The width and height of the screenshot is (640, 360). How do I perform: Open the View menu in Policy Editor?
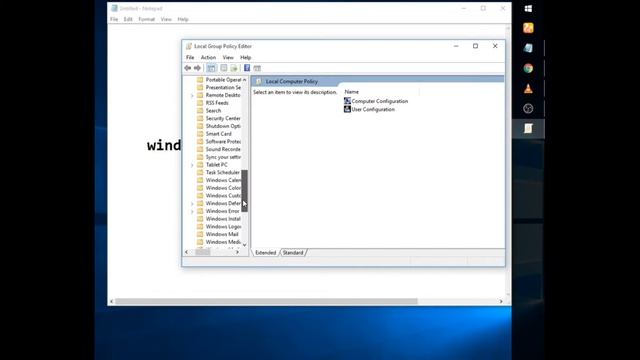tap(228, 58)
